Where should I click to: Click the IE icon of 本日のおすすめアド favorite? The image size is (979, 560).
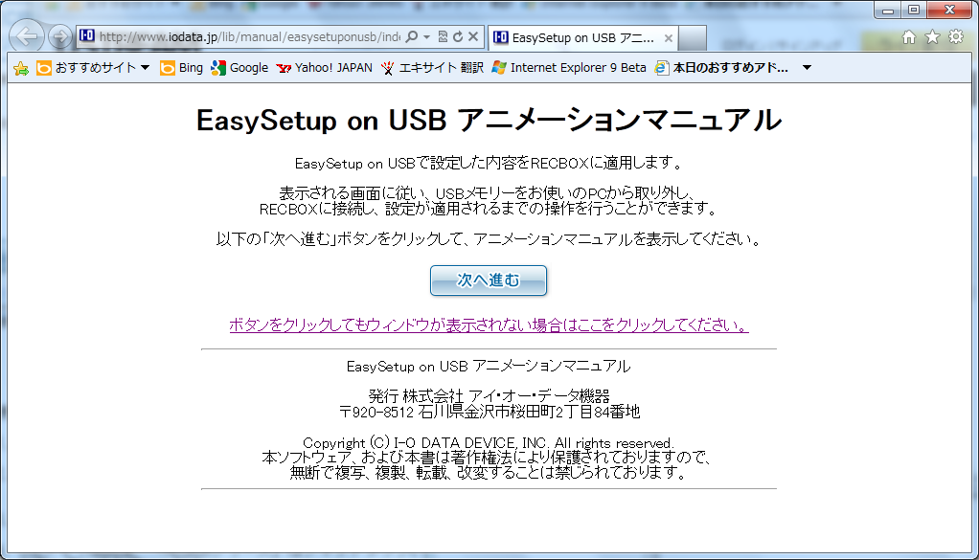(661, 68)
